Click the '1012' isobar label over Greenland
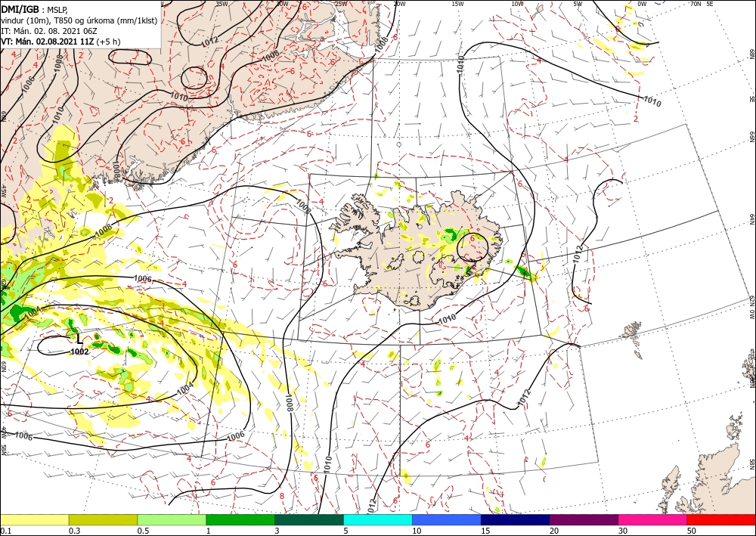Screen dimensions: 756x536 pyautogui.click(x=209, y=42)
